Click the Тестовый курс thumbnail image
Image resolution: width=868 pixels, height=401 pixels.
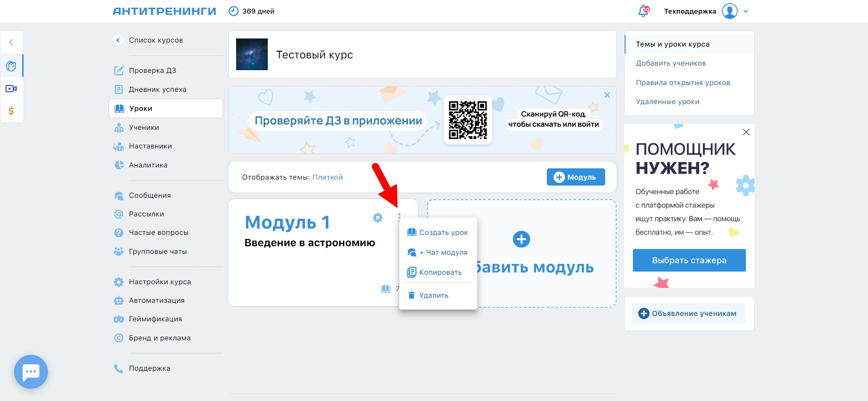click(252, 54)
